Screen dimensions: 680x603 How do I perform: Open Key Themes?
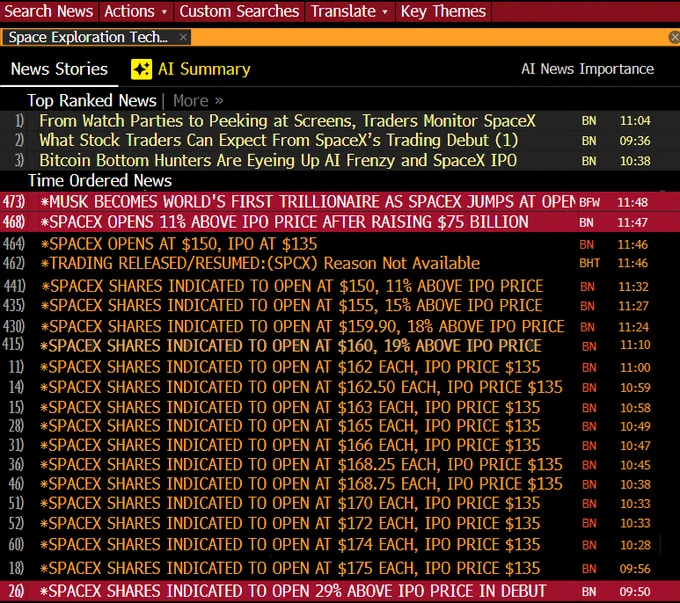(x=443, y=11)
